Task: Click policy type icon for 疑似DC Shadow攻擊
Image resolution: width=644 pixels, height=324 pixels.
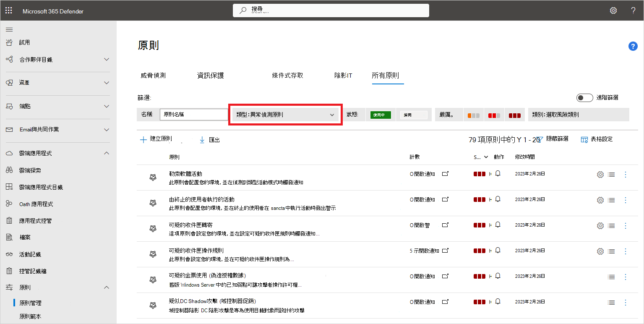Action: pyautogui.click(x=153, y=306)
